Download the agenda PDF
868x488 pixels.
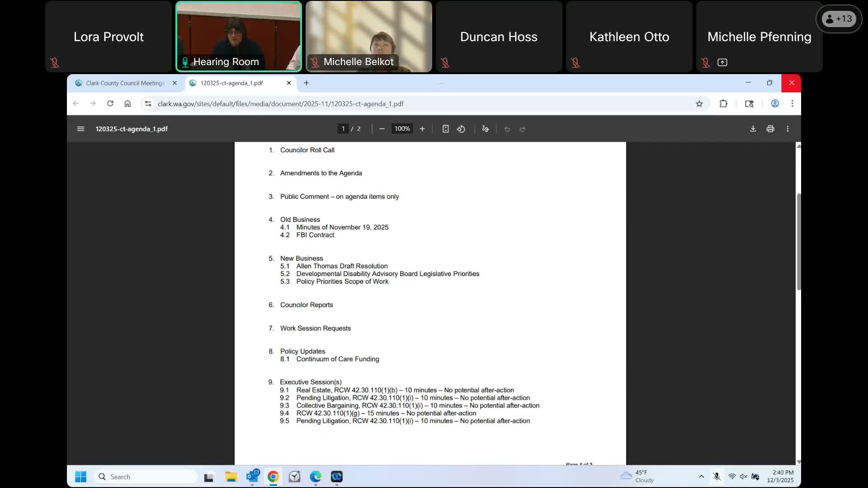[753, 129]
